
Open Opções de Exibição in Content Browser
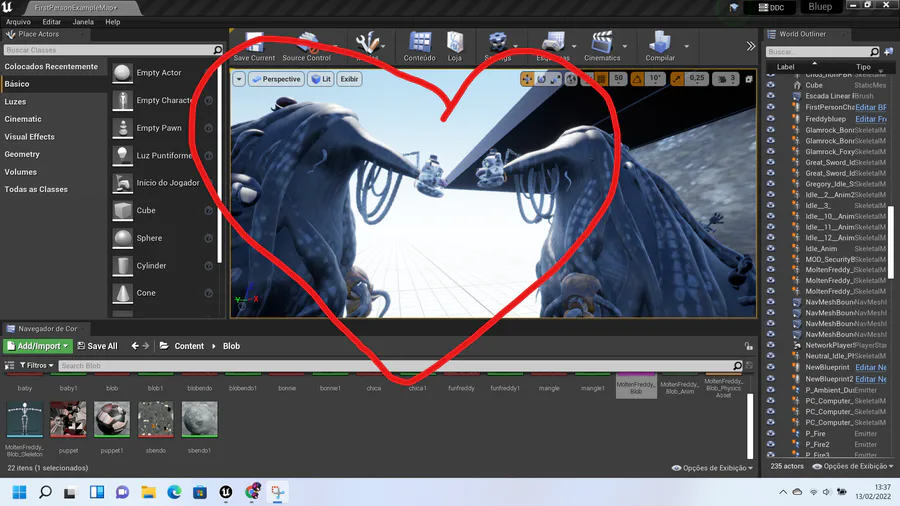coord(712,468)
